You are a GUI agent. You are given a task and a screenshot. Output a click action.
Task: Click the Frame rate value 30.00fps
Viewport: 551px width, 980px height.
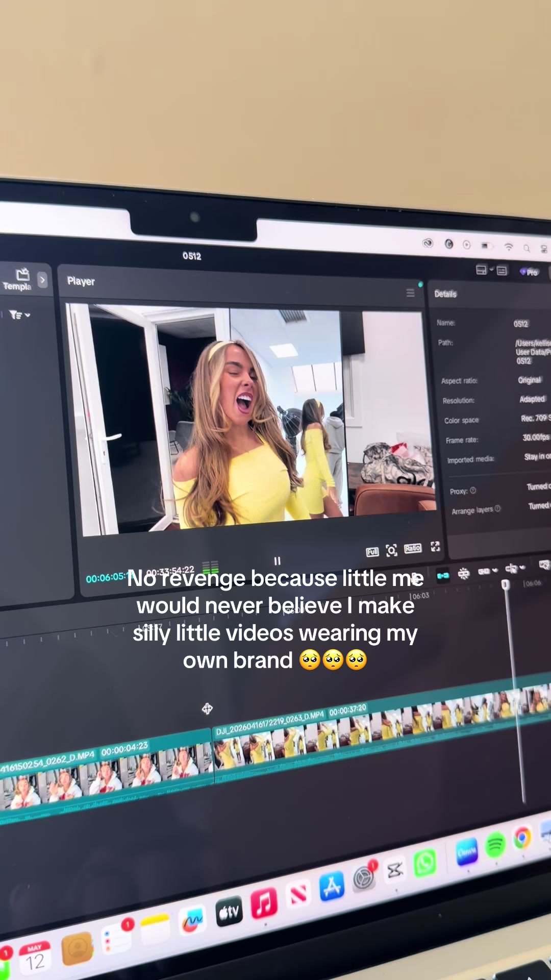click(536, 437)
